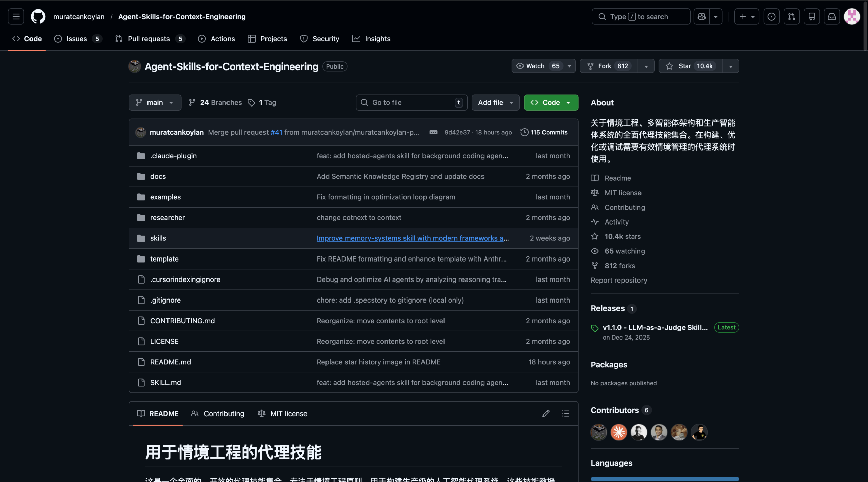Open pull requests via top-right icon

[791, 16]
